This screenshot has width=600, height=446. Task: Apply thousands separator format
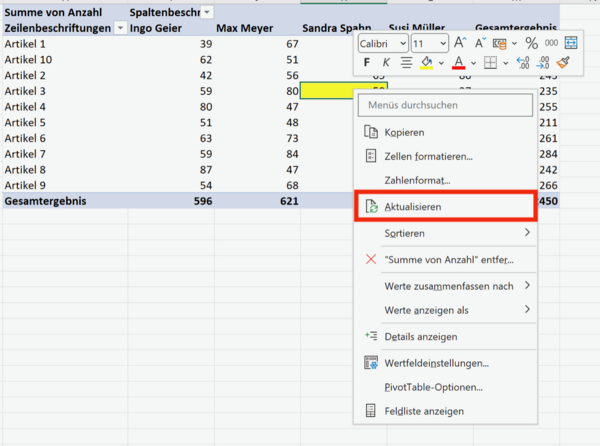pos(551,43)
